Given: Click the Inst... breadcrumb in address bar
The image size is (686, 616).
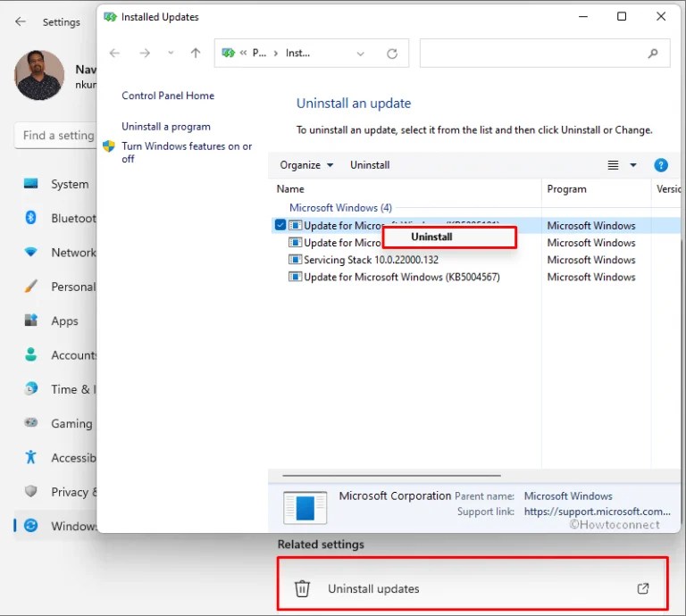Looking at the screenshot, I should click(x=297, y=54).
